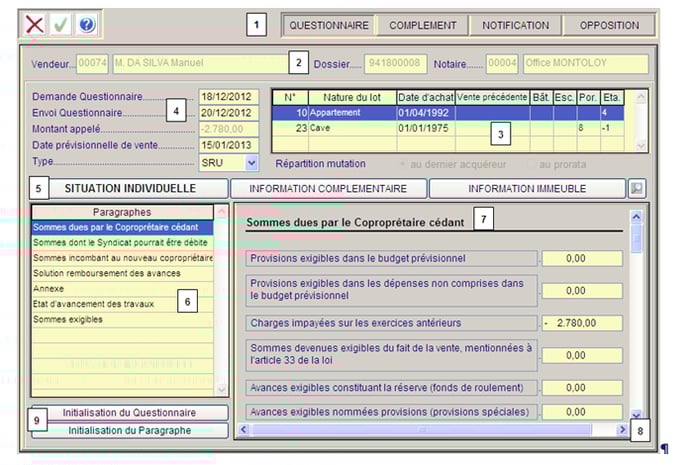Click the red X cancel icon
Image resolution: width=688 pixels, height=465 pixels.
pyautogui.click(x=34, y=25)
